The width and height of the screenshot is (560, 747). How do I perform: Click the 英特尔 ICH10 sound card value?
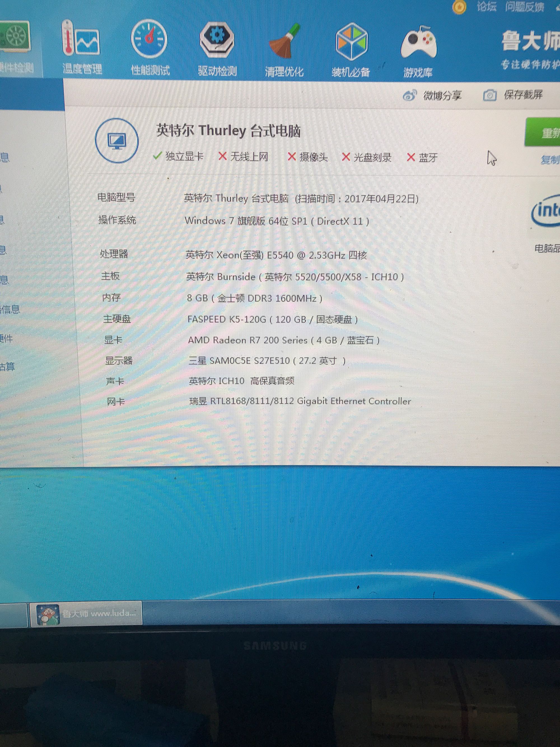coord(241,381)
